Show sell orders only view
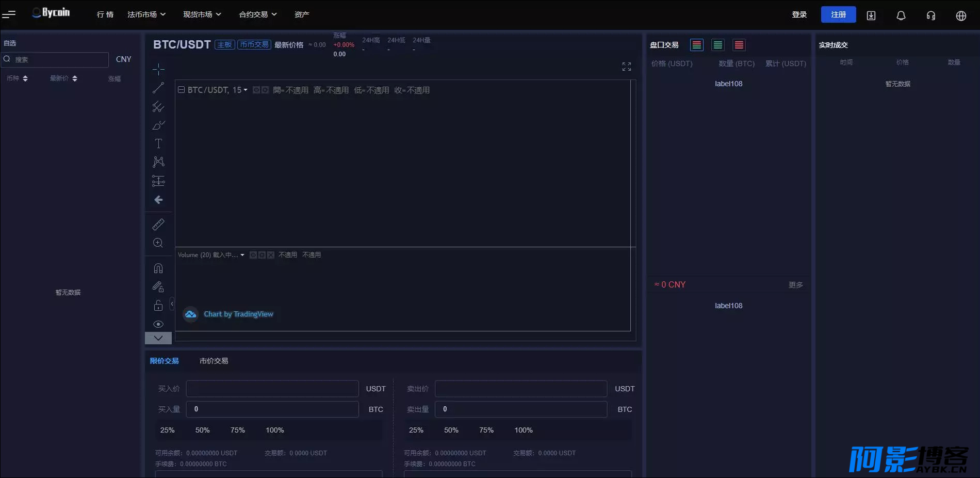This screenshot has width=980, height=478. pos(739,45)
